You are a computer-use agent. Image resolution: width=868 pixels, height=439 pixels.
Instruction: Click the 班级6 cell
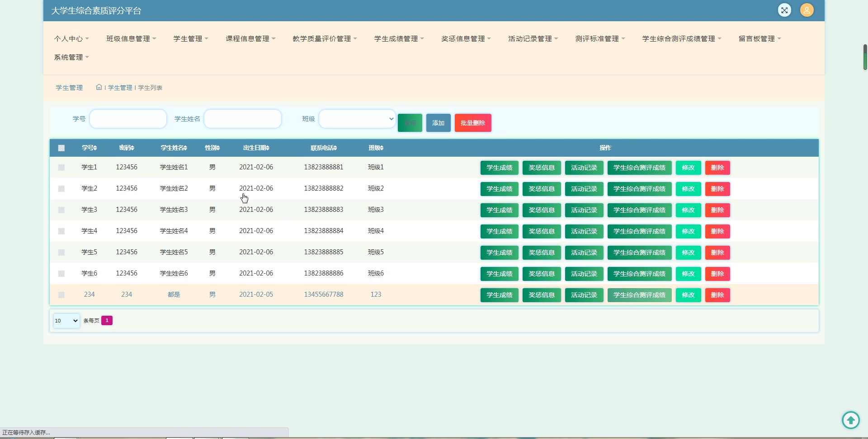pyautogui.click(x=376, y=273)
